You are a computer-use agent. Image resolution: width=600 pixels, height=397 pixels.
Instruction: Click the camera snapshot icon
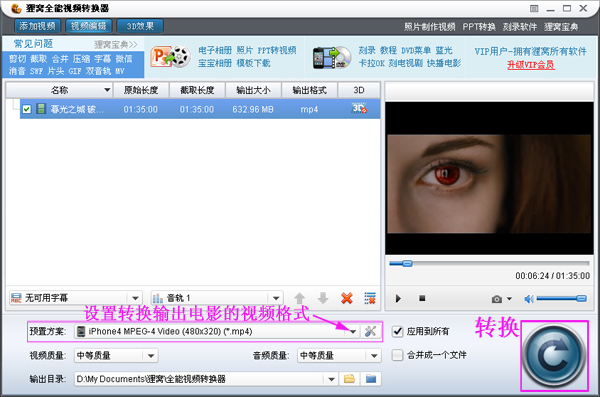[497, 299]
